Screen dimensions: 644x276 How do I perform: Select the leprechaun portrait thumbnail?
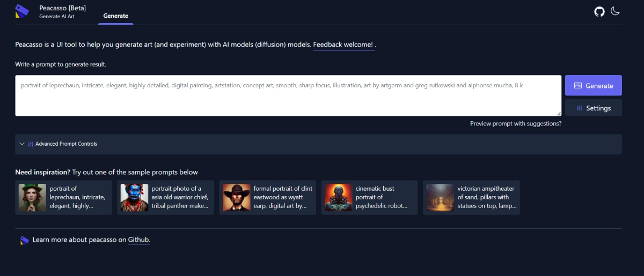pos(33,197)
